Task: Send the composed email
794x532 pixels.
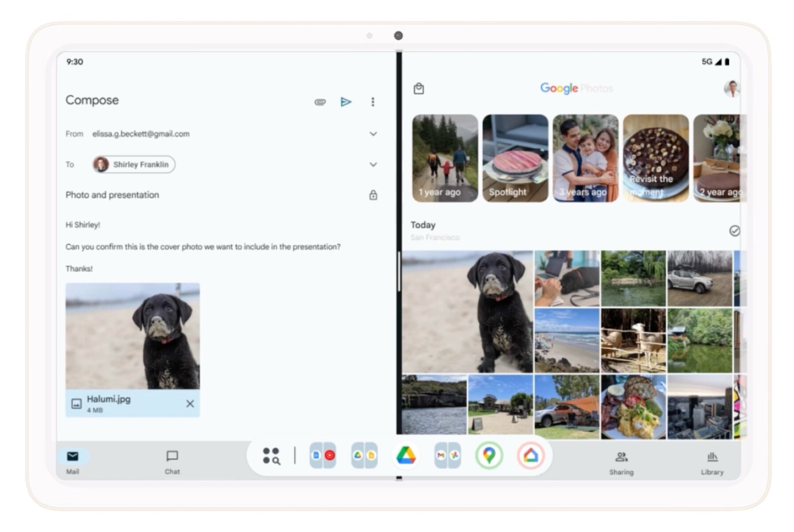Action: point(346,102)
